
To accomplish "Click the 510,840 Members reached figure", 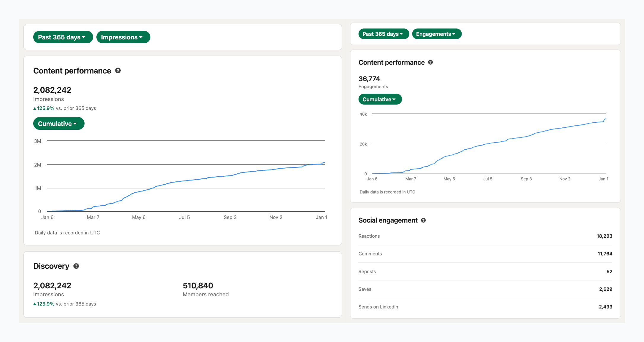I will point(198,286).
